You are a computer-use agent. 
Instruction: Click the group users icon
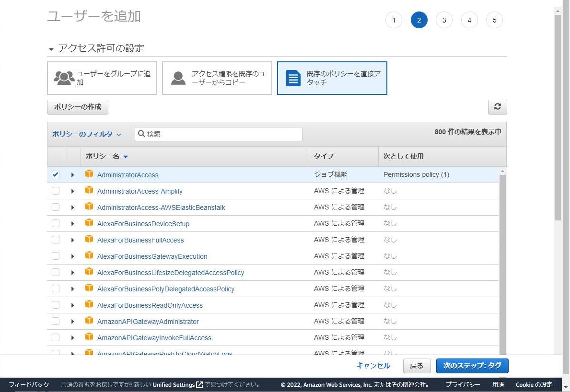tap(64, 78)
